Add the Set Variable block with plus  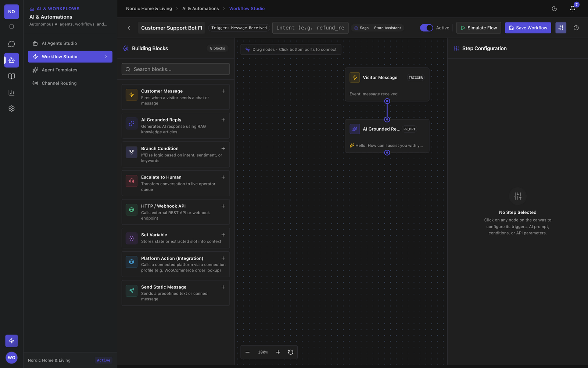click(223, 235)
